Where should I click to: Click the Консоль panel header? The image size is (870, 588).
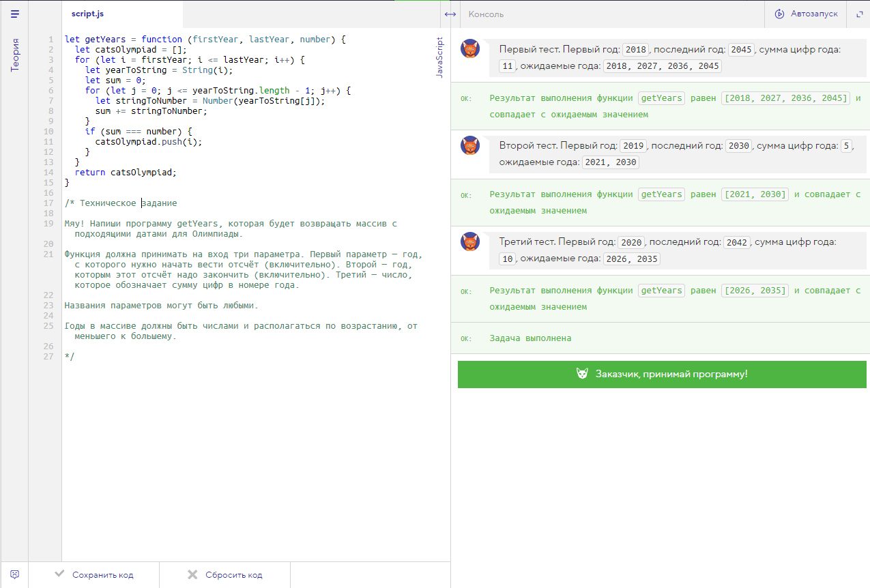point(486,14)
